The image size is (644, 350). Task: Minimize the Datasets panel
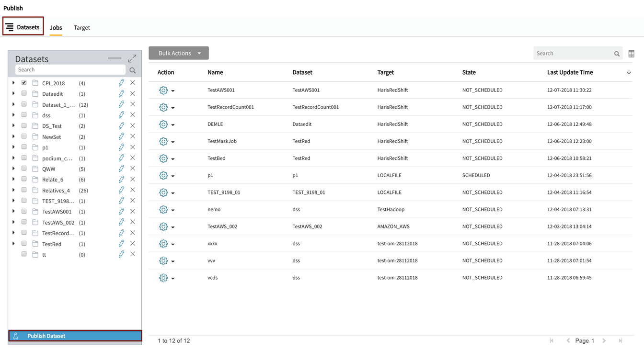tap(115, 58)
